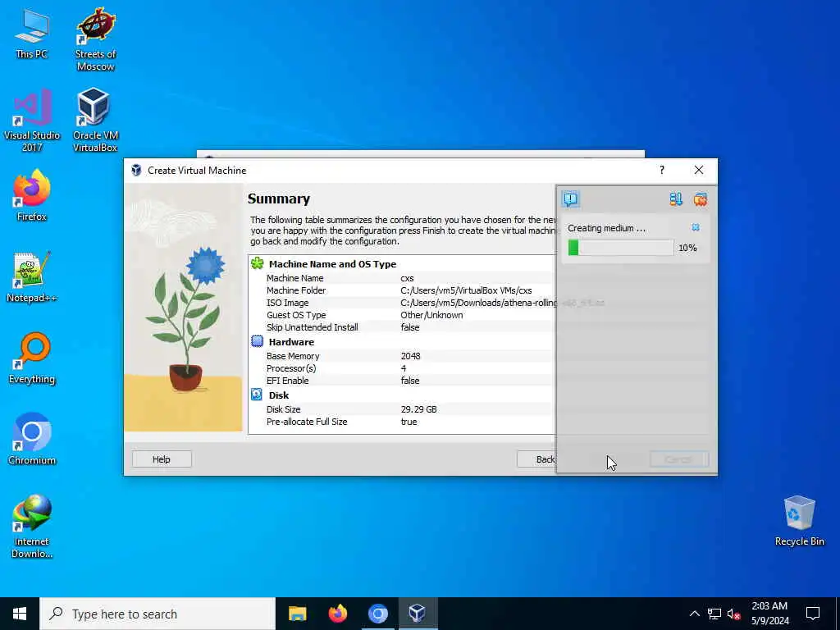
Task: Open Chromium from the taskbar
Action: point(377,614)
